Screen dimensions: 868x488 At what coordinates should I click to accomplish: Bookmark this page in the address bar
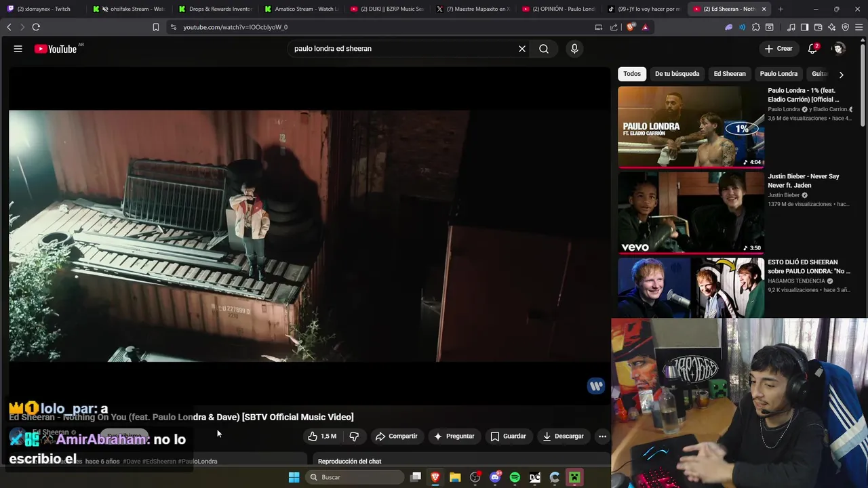click(x=156, y=27)
